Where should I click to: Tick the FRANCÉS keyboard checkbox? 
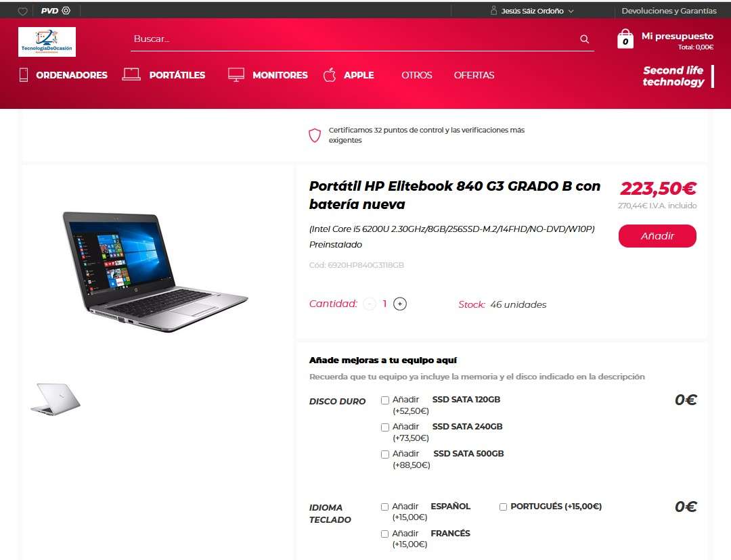click(x=384, y=534)
